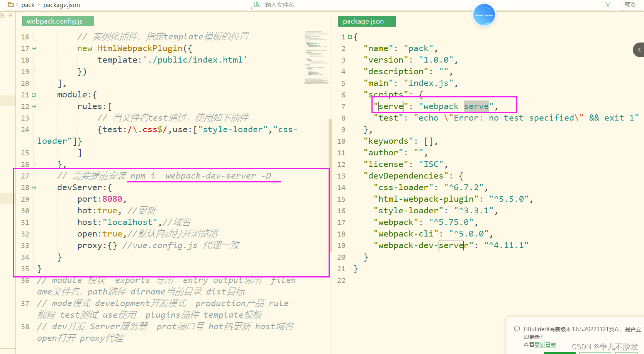This screenshot has height=354, width=644.
Task: Click '"style-loader"' dependency on line 16
Action: [x=408, y=211]
